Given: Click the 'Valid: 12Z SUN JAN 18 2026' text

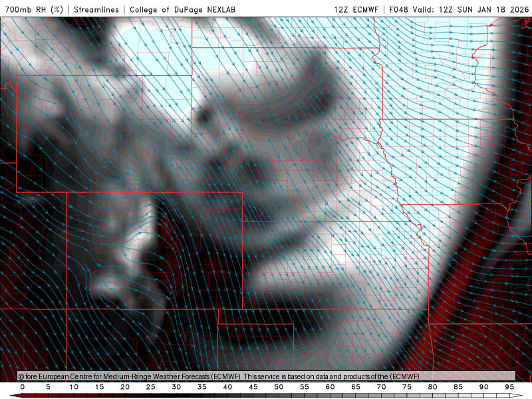Looking at the screenshot, I should 471,9.
